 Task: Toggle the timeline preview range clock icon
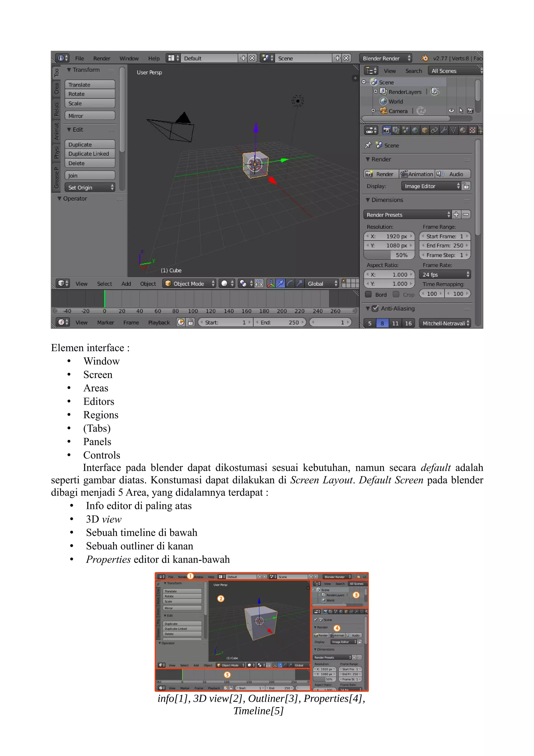pyautogui.click(x=181, y=322)
